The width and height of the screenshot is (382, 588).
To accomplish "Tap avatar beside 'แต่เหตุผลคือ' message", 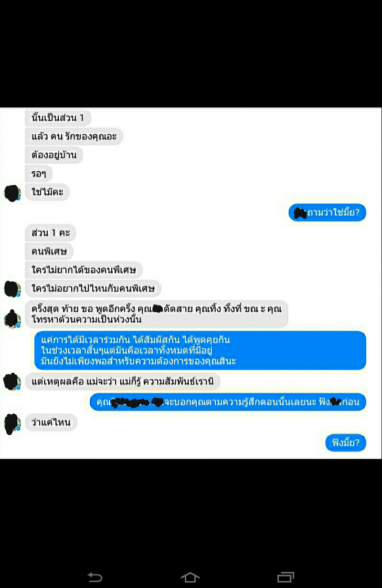I will coord(12,381).
